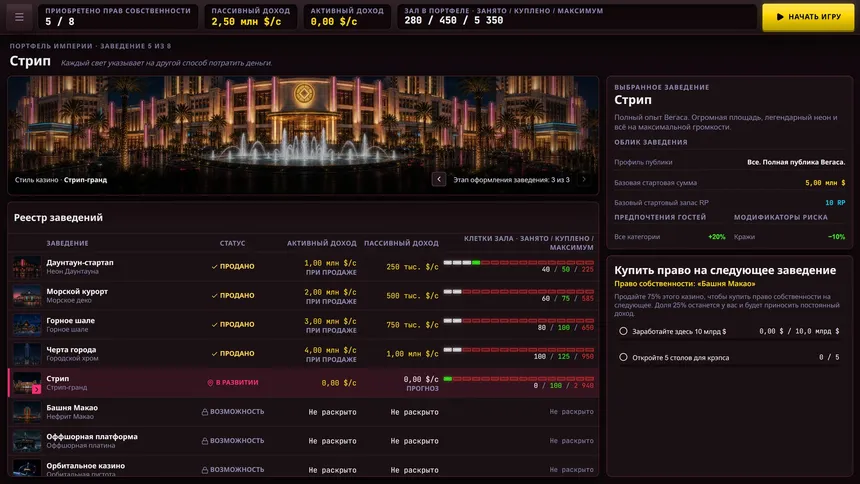
Task: Open the «Башня Макао» ownership right link
Action: [x=684, y=284]
